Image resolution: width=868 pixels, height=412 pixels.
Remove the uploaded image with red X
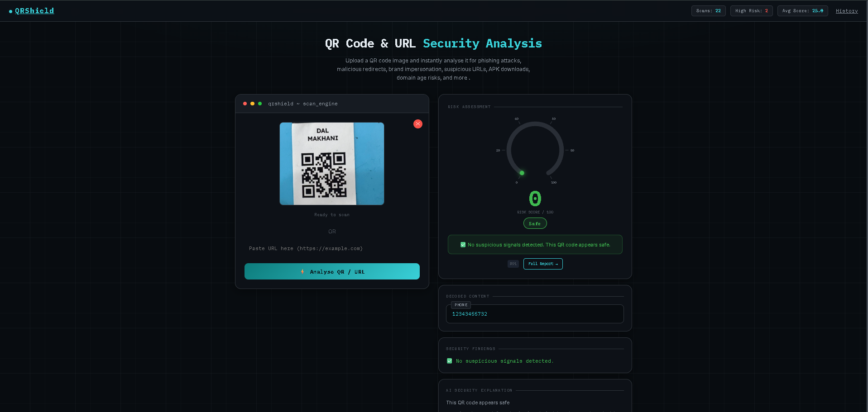(418, 124)
